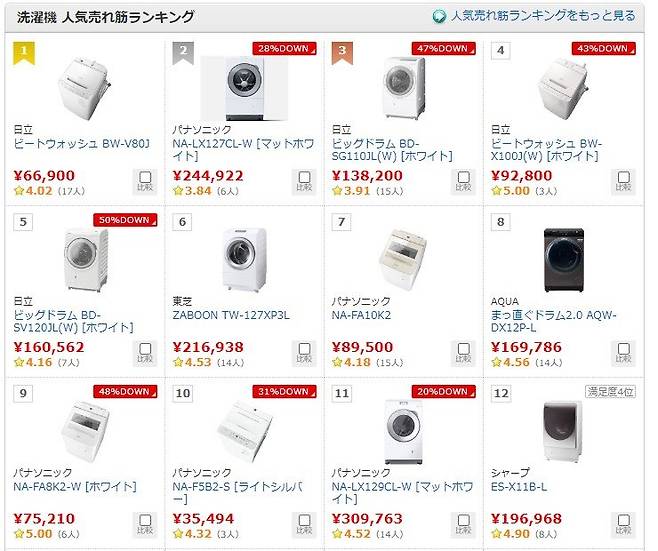Screen dimensions: 658x551
Task: Click the 28%DOWN badge on NA-LX127CL-W
Action: click(284, 49)
